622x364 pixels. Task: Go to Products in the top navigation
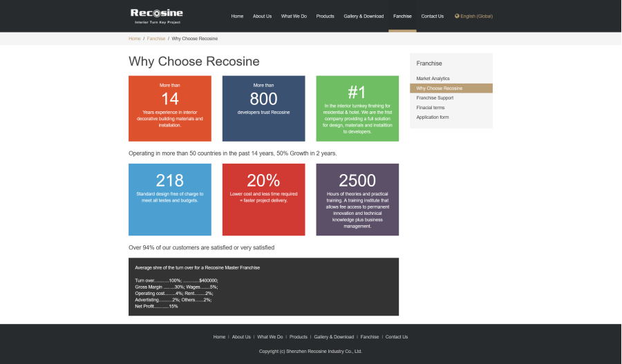[325, 16]
